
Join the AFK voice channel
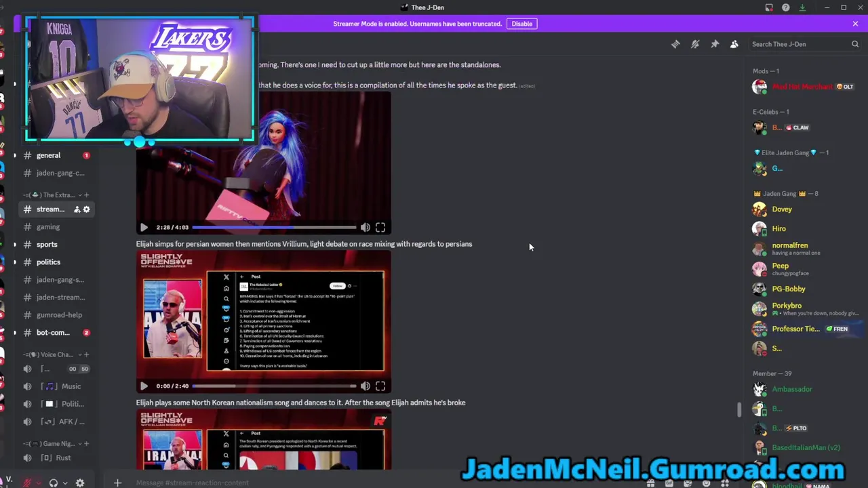tap(56, 422)
